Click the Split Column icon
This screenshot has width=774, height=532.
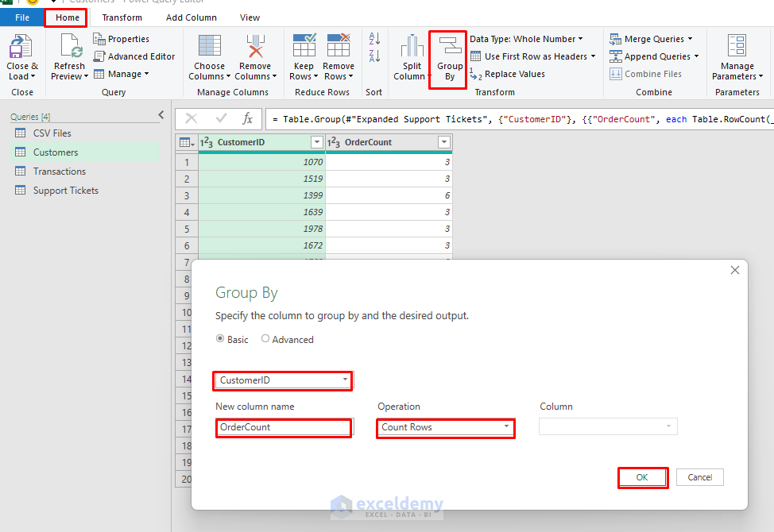(x=412, y=46)
